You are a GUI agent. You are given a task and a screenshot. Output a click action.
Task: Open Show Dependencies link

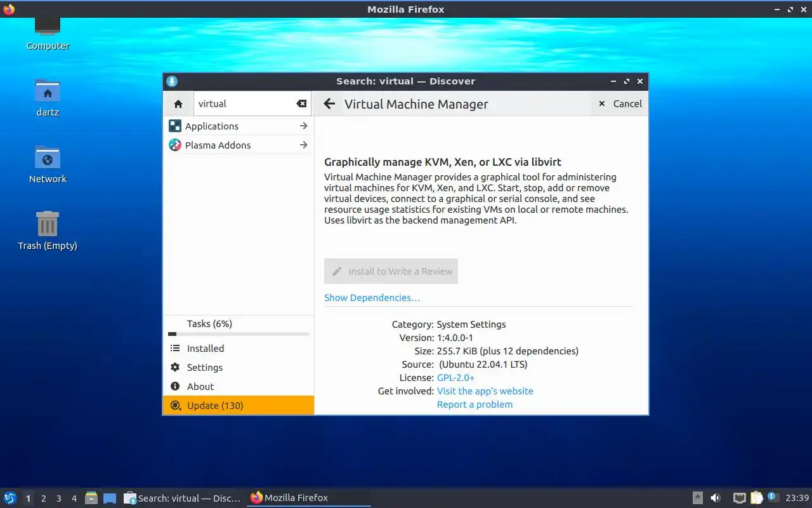pyautogui.click(x=372, y=297)
